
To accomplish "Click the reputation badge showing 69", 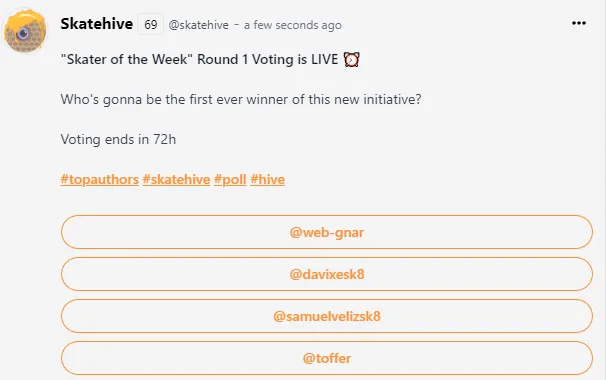I will (151, 24).
